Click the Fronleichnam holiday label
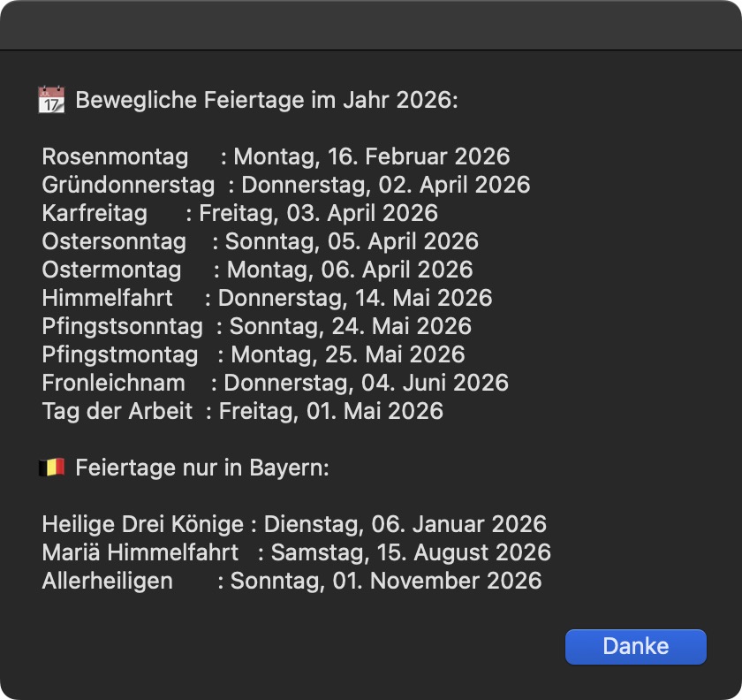The image size is (742, 700). coord(113,383)
